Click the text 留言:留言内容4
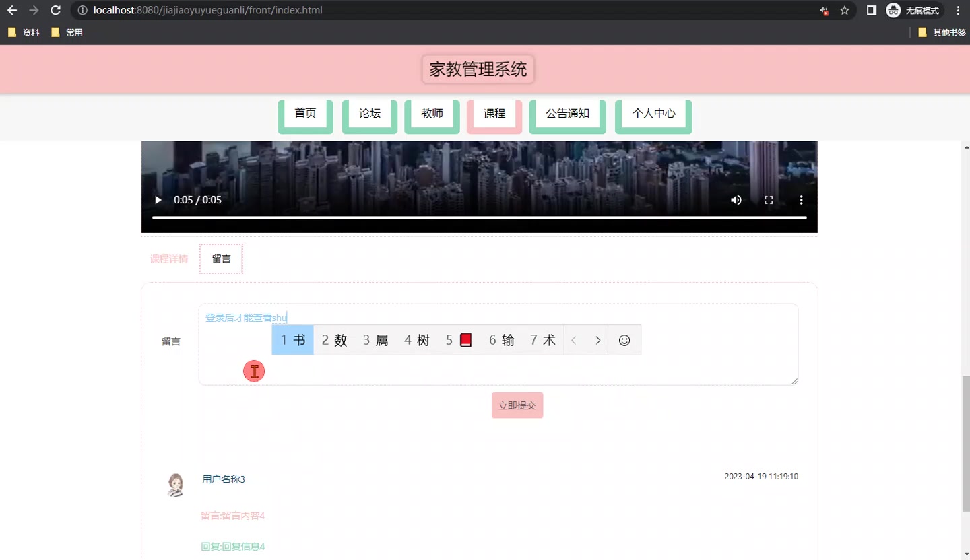 click(233, 516)
